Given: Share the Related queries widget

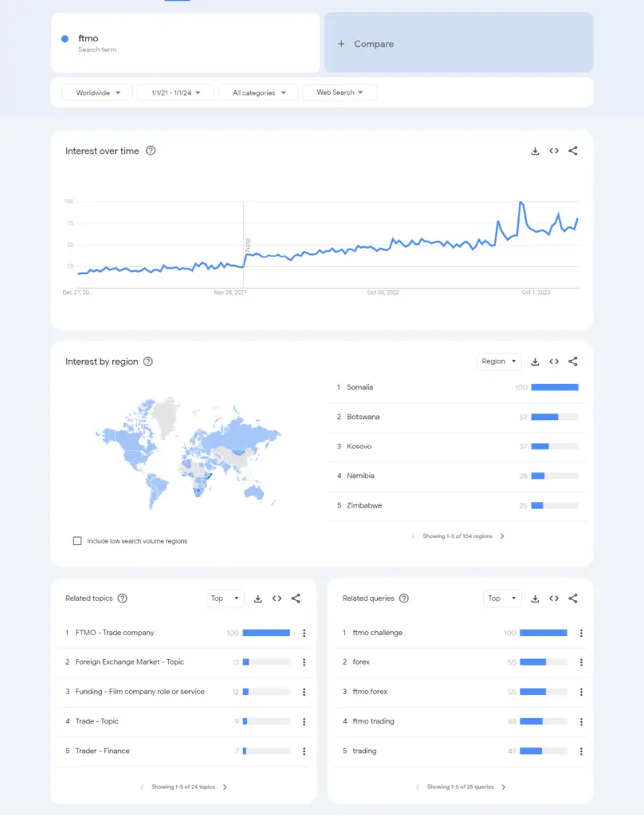Looking at the screenshot, I should coord(573,598).
